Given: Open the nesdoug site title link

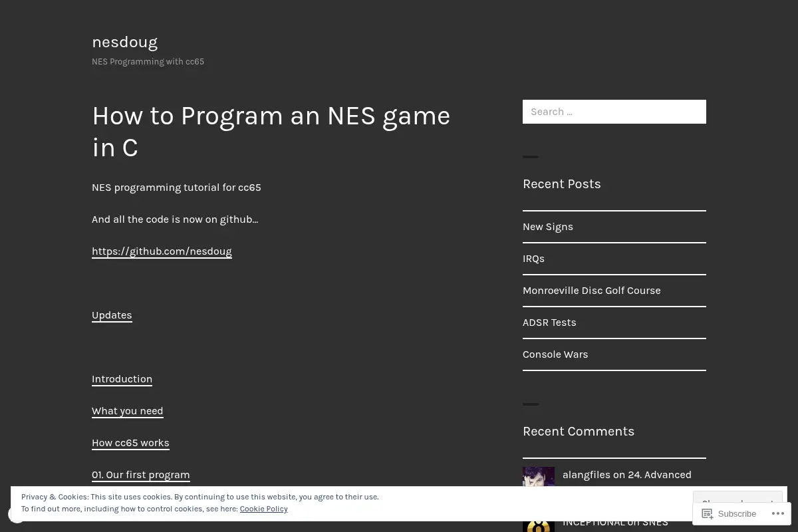Looking at the screenshot, I should point(125,42).
